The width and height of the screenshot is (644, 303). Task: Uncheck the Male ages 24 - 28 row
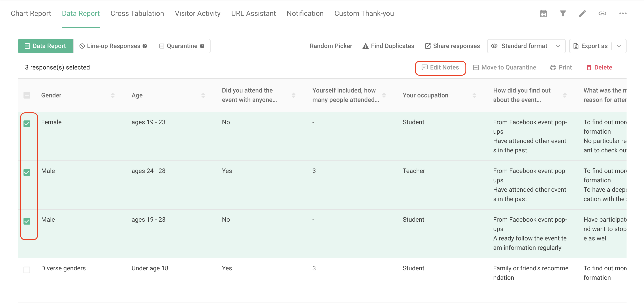coord(27,173)
